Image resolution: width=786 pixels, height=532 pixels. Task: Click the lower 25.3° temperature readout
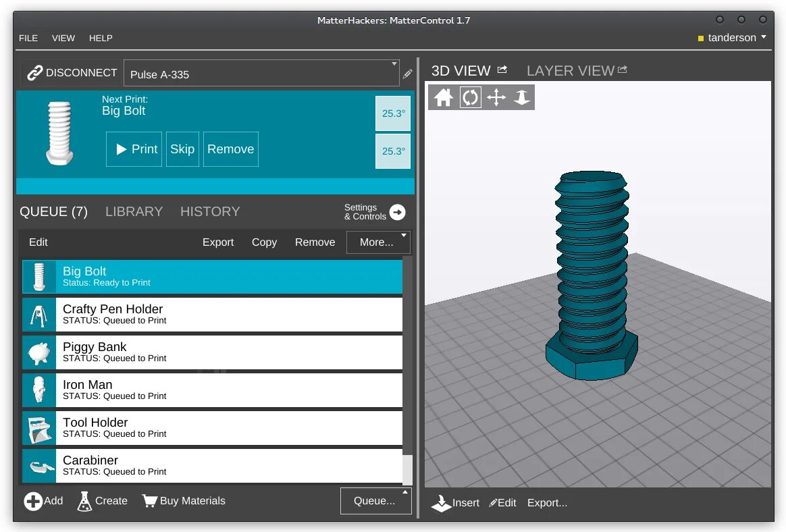393,151
